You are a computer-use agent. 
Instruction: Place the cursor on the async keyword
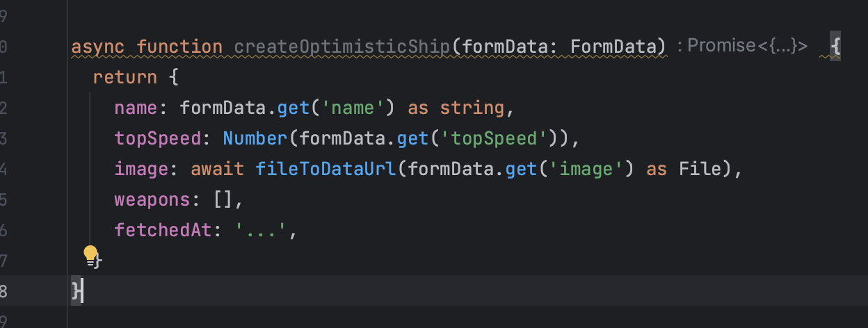point(98,47)
